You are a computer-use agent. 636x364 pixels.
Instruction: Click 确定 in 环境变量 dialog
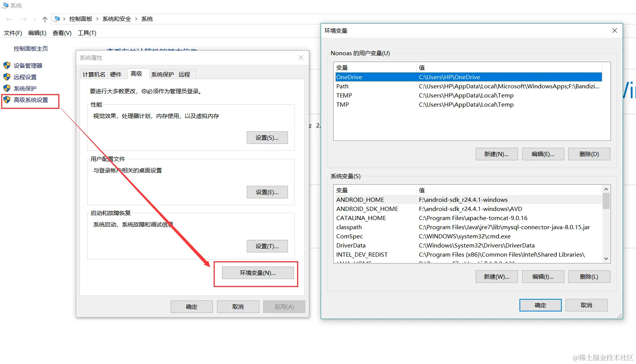click(x=540, y=305)
